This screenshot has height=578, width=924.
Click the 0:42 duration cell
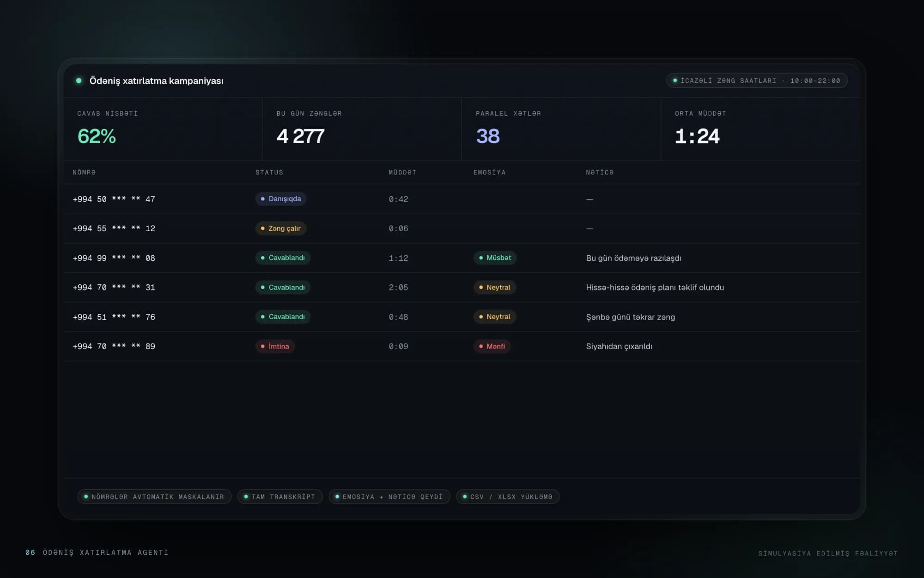pyautogui.click(x=398, y=199)
